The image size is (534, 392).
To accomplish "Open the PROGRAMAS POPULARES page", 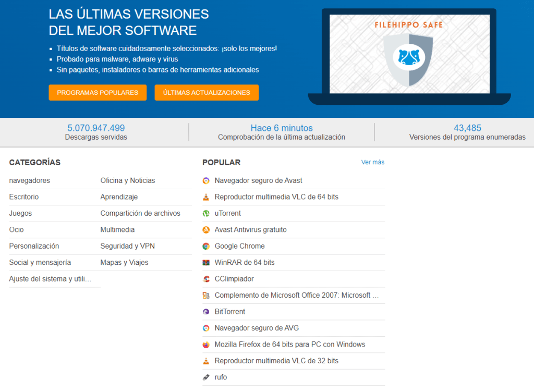I will (98, 92).
